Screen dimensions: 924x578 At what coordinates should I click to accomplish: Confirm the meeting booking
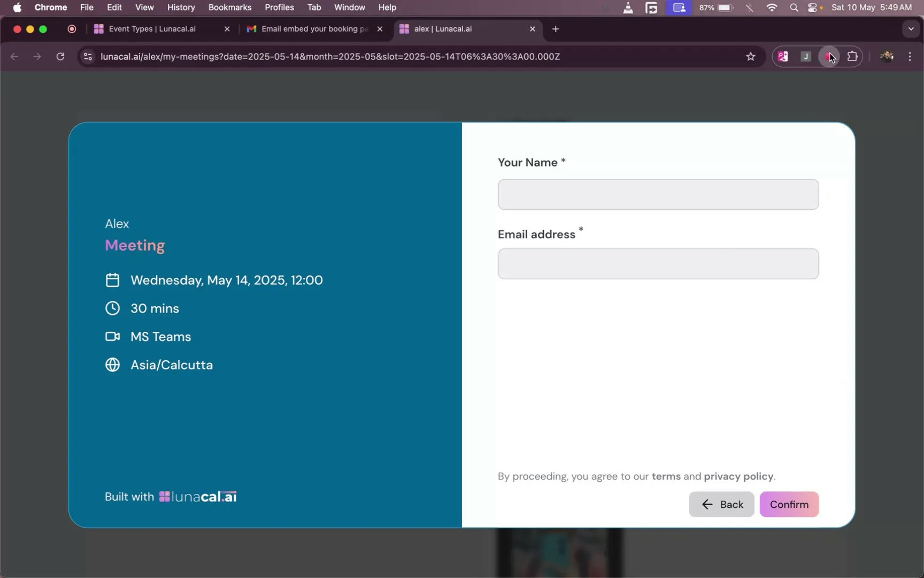click(x=789, y=504)
